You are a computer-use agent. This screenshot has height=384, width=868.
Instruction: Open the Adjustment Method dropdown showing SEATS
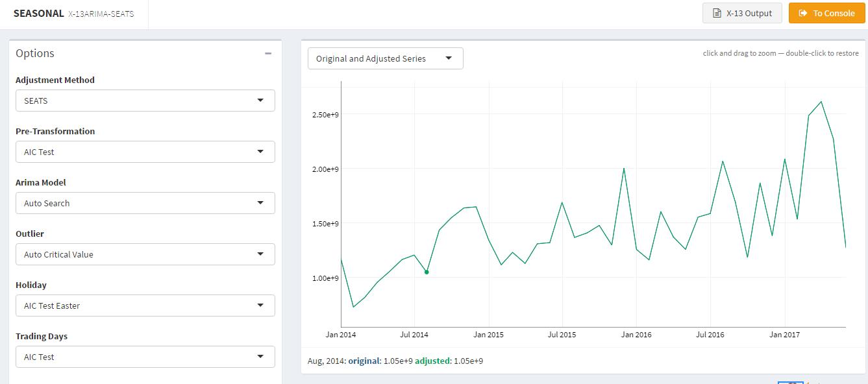pos(145,101)
